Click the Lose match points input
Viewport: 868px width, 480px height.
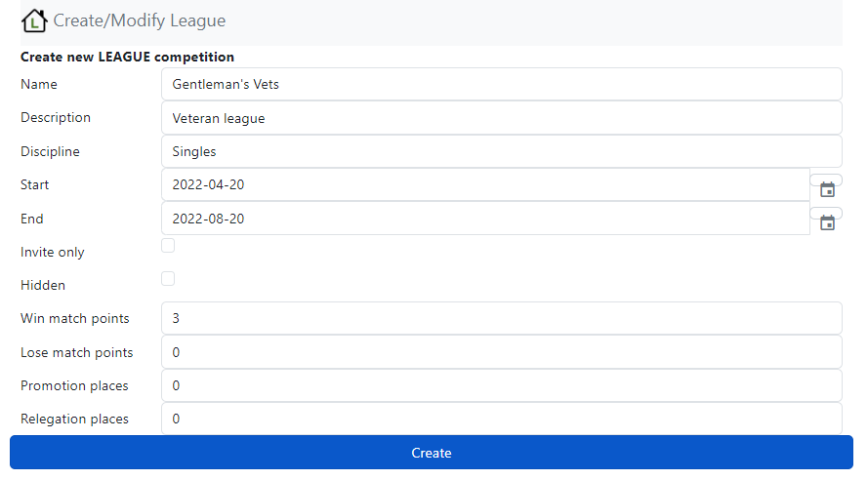[501, 352]
